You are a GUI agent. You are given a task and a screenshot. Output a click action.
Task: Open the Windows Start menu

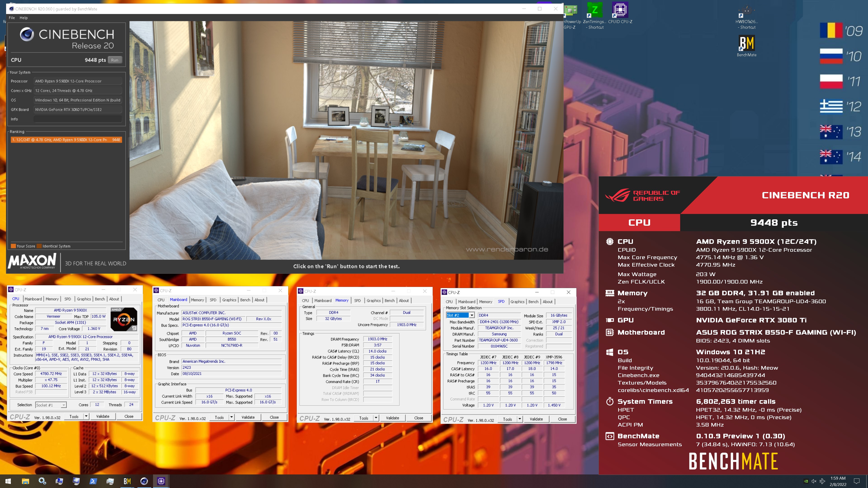tap(8, 481)
